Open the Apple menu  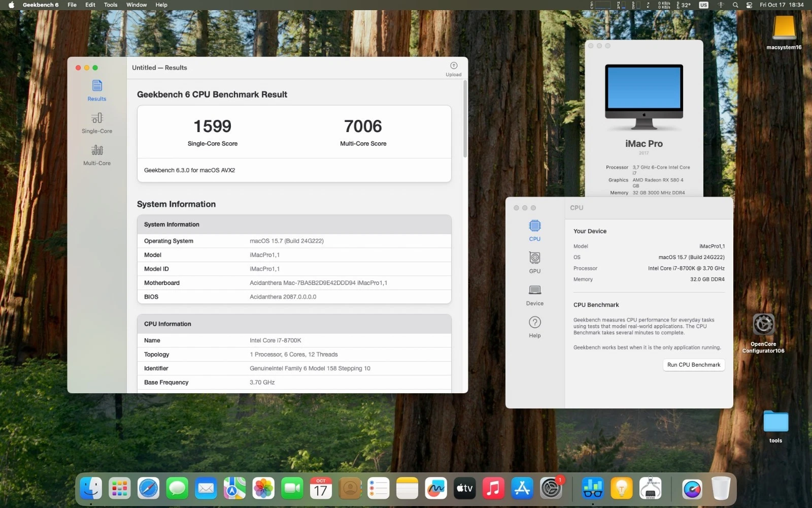coord(11,5)
